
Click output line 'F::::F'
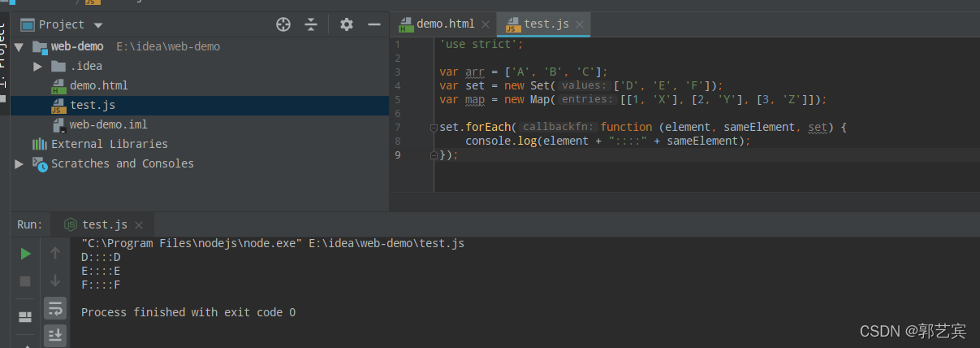pos(101,285)
